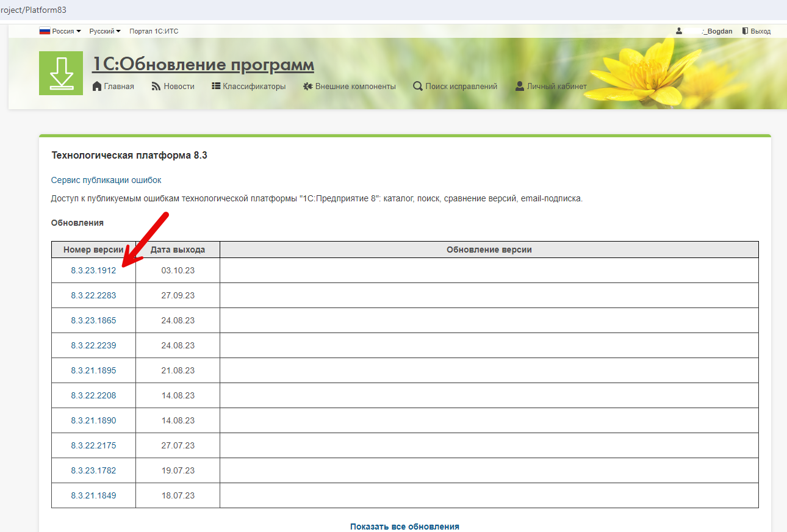The width and height of the screenshot is (787, 532).
Task: Click the Выход logout icon
Action: (745, 31)
